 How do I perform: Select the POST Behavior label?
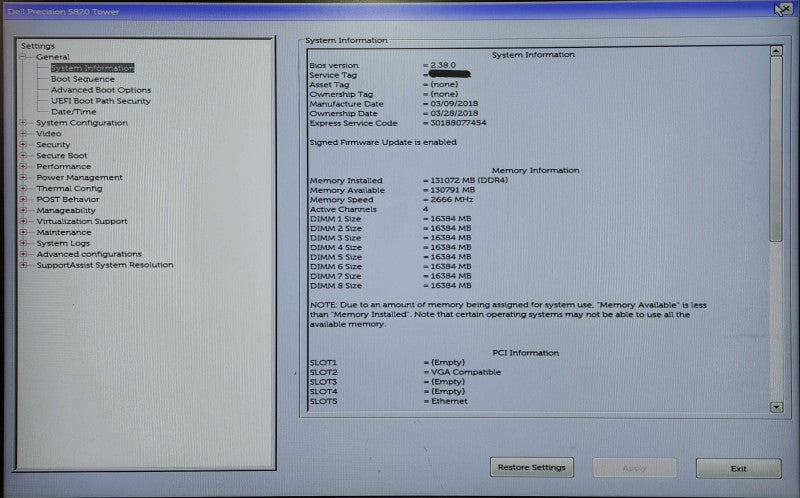pyautogui.click(x=68, y=200)
